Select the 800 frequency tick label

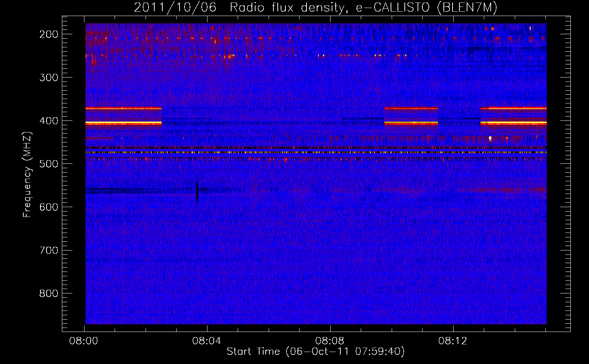pos(49,293)
